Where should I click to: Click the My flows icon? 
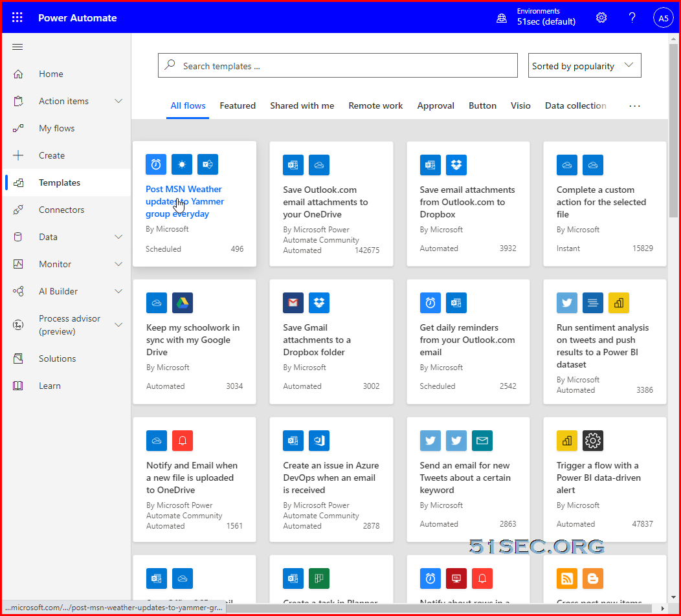[18, 128]
